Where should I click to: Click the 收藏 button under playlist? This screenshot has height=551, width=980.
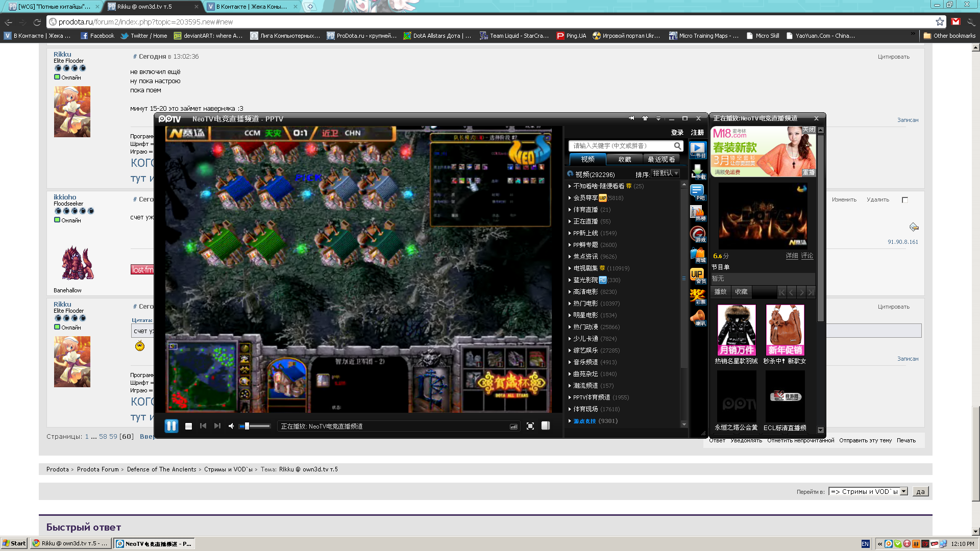pyautogui.click(x=741, y=292)
